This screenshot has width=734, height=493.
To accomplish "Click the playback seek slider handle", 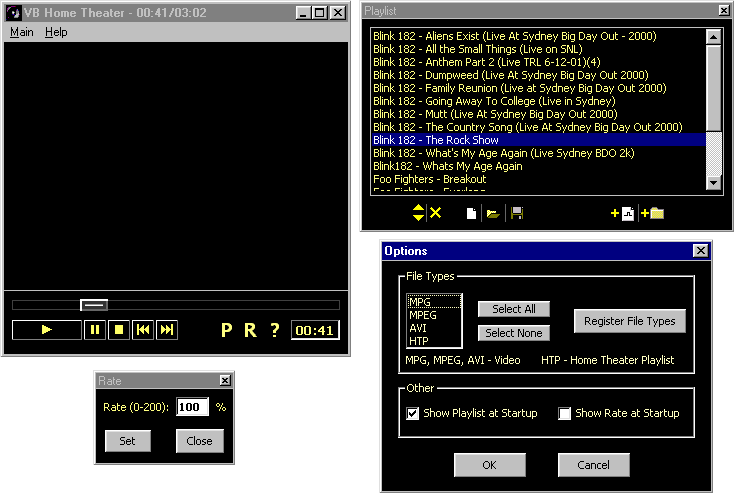I will 94,305.
